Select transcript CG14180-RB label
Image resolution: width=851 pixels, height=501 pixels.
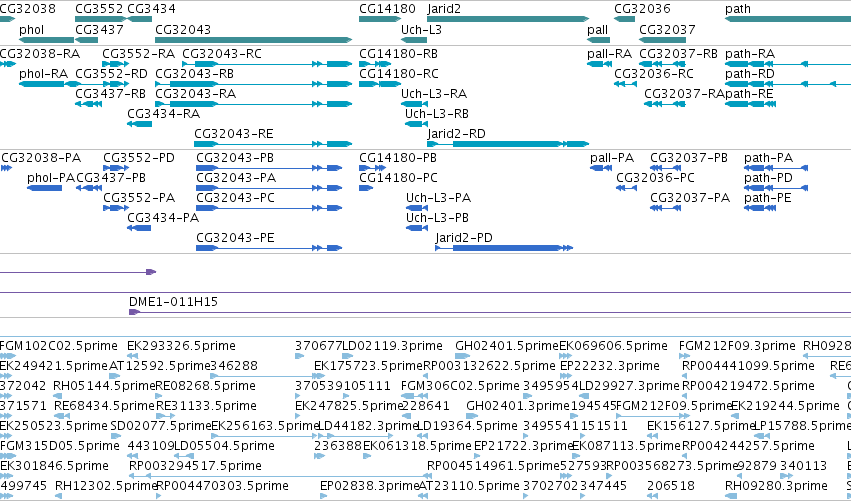[x=398, y=54]
